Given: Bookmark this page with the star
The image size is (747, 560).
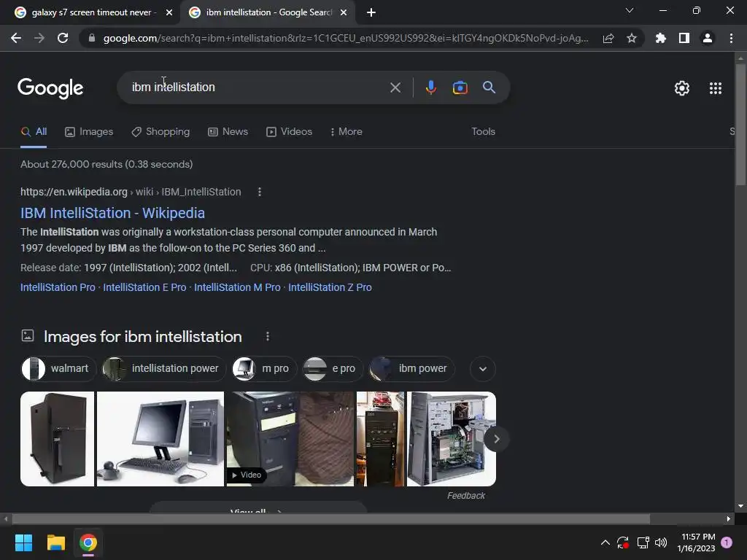Looking at the screenshot, I should [631, 38].
